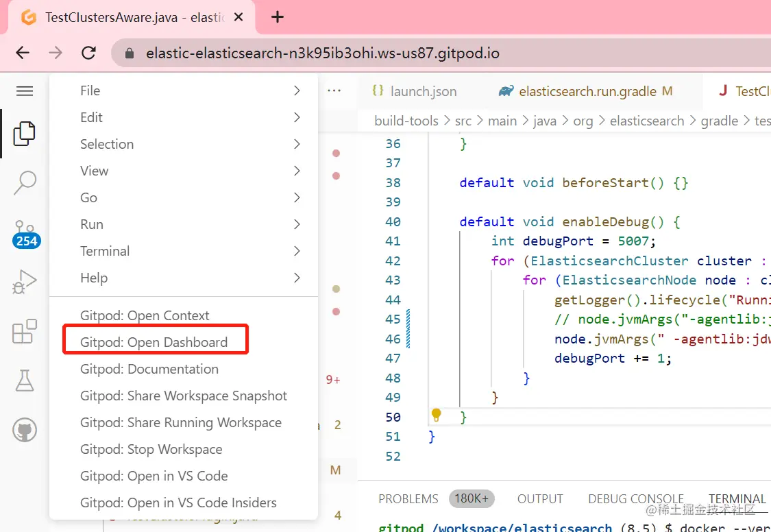The width and height of the screenshot is (771, 532).
Task: Open the Go menu item
Action: (184, 197)
